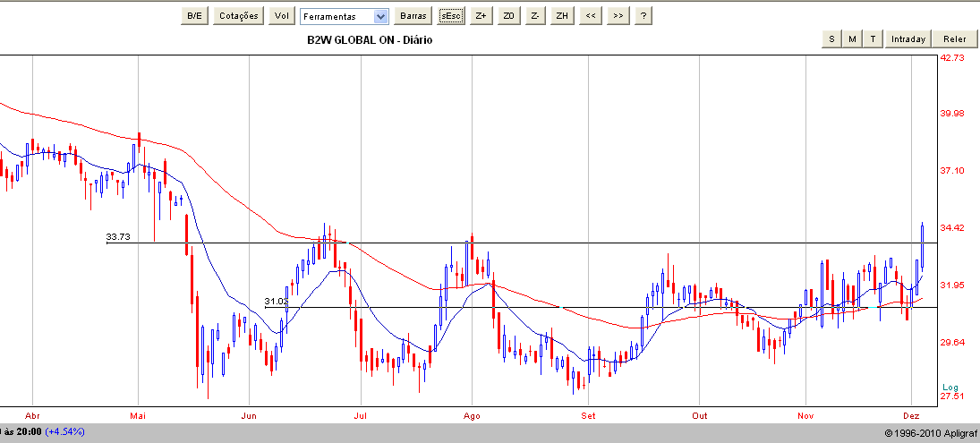Click the Mai month label
The image size is (980, 443).
click(x=138, y=415)
